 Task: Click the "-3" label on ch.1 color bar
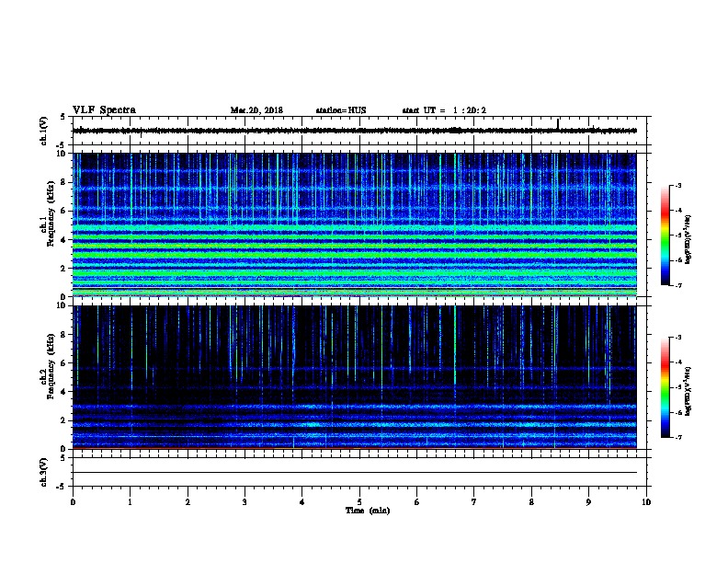coord(678,186)
